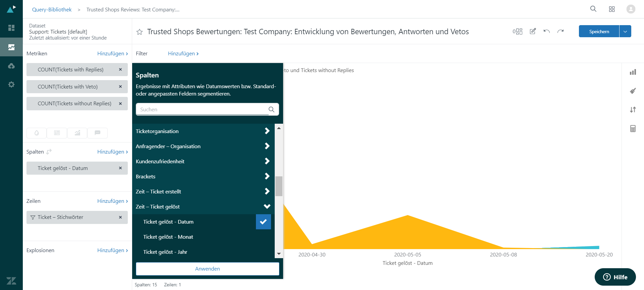Image resolution: width=644 pixels, height=290 pixels.
Task: Click the query title text
Action: coord(308,32)
